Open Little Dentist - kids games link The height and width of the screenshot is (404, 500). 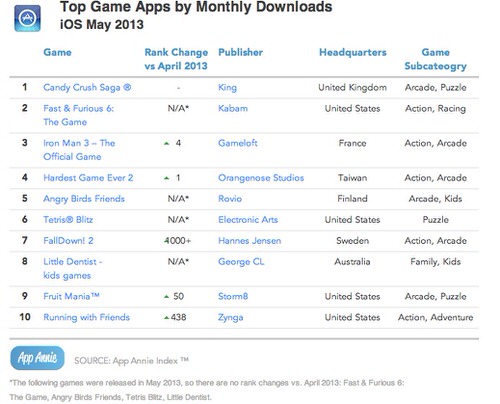click(x=73, y=268)
